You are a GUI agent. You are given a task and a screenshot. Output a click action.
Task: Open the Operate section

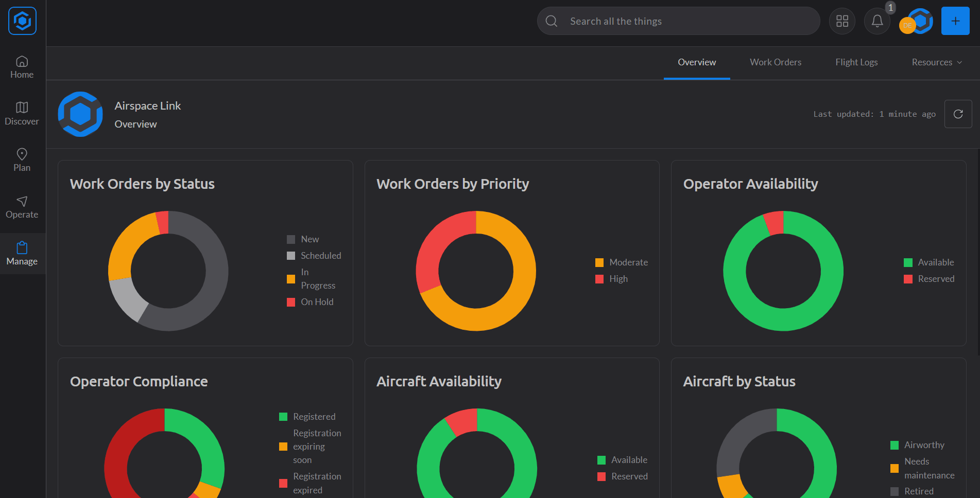pos(22,207)
